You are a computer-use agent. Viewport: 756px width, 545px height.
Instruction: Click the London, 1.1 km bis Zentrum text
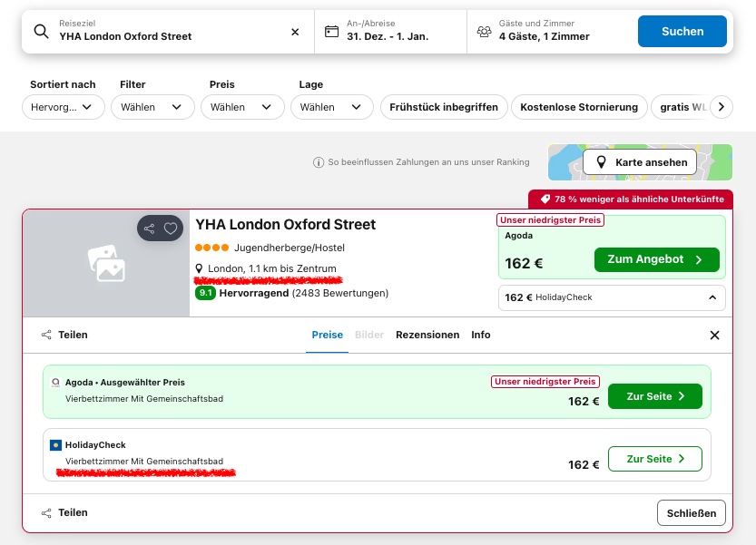click(272, 268)
